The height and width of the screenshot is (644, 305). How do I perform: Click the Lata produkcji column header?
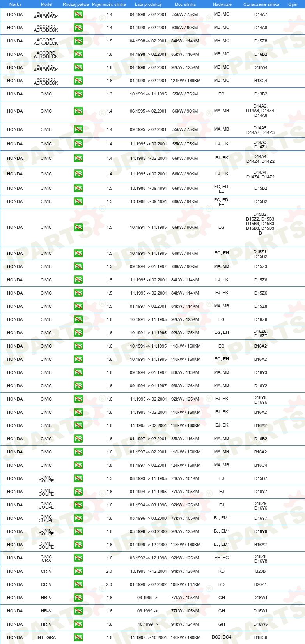(x=148, y=4)
